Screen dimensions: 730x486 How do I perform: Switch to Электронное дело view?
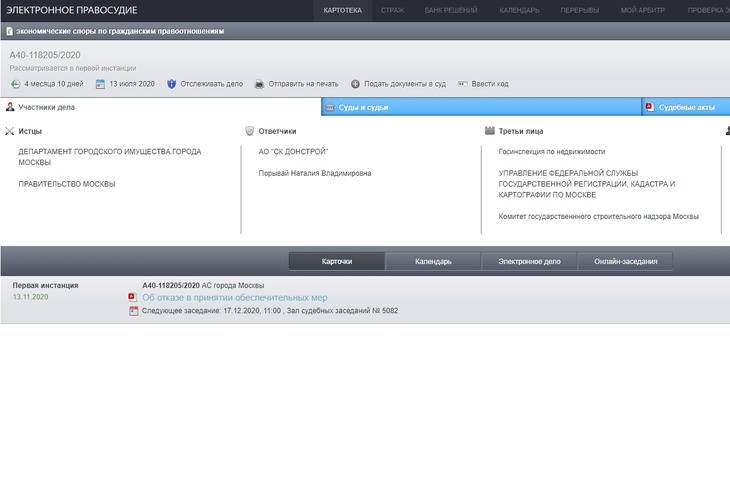(x=529, y=262)
